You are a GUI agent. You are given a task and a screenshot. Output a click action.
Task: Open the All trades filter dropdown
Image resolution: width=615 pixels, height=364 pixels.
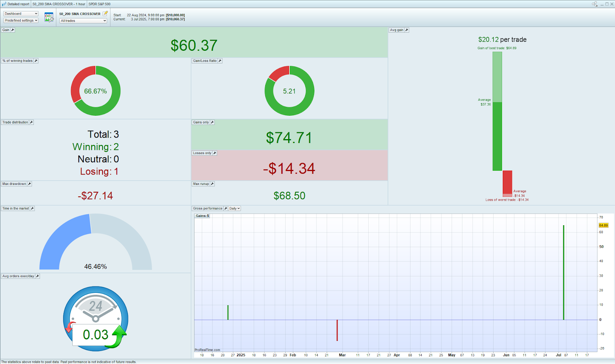(83, 21)
